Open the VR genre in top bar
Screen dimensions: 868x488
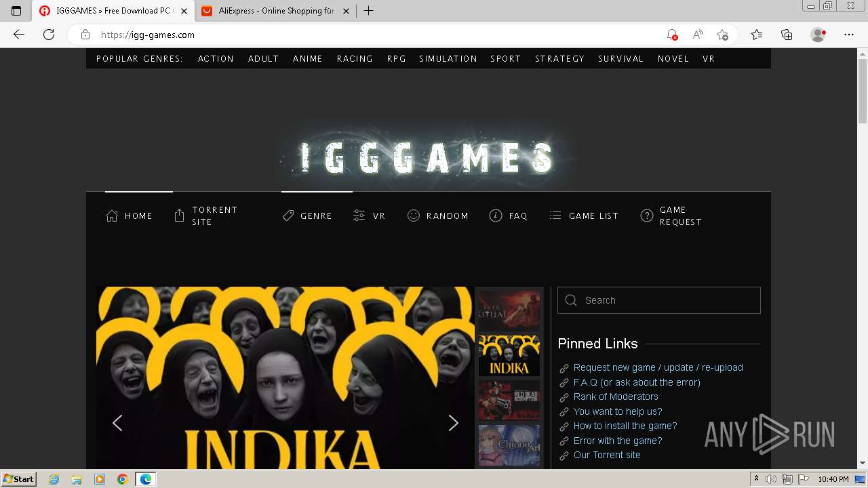[x=709, y=59]
